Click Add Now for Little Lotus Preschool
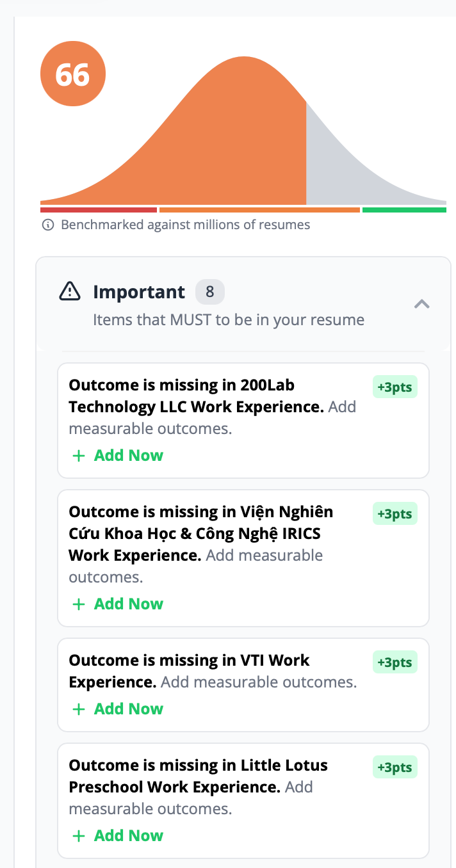This screenshot has height=868, width=456. (118, 836)
